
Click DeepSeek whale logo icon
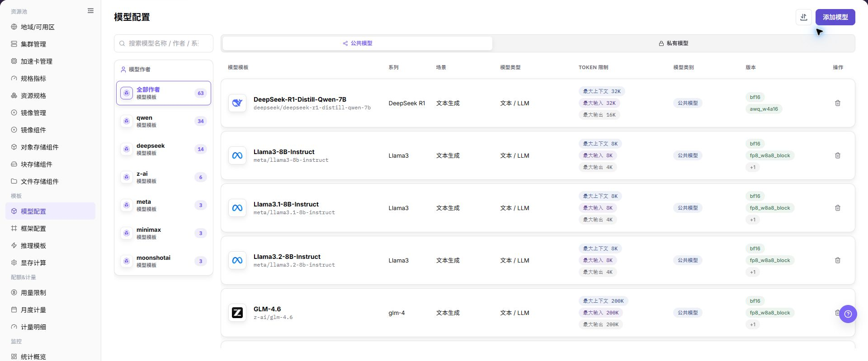237,103
